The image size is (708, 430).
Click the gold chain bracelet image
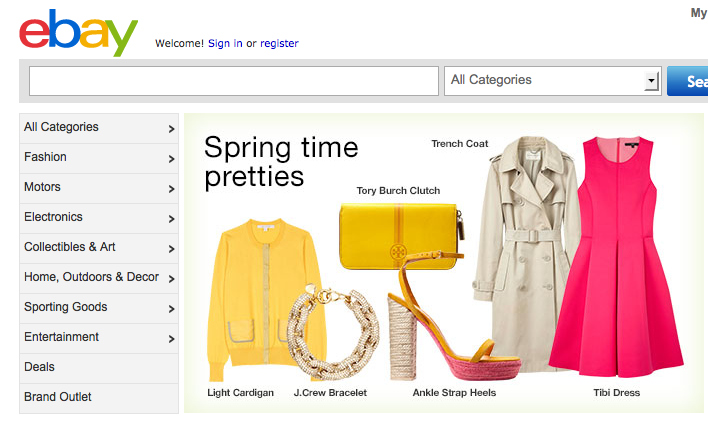coord(333,332)
